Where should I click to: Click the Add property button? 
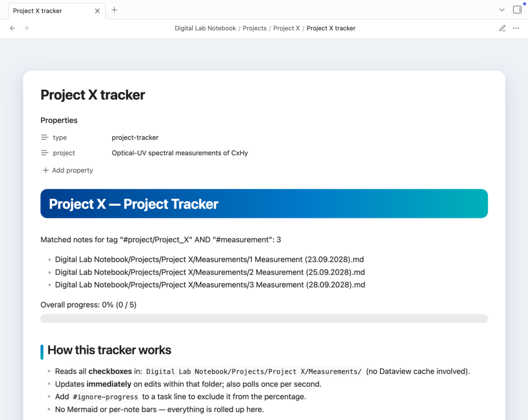coord(68,170)
